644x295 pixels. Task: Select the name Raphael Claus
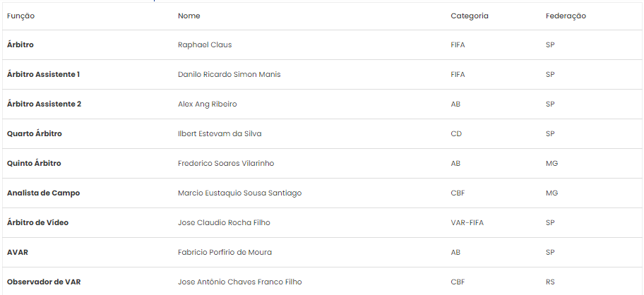(205, 44)
